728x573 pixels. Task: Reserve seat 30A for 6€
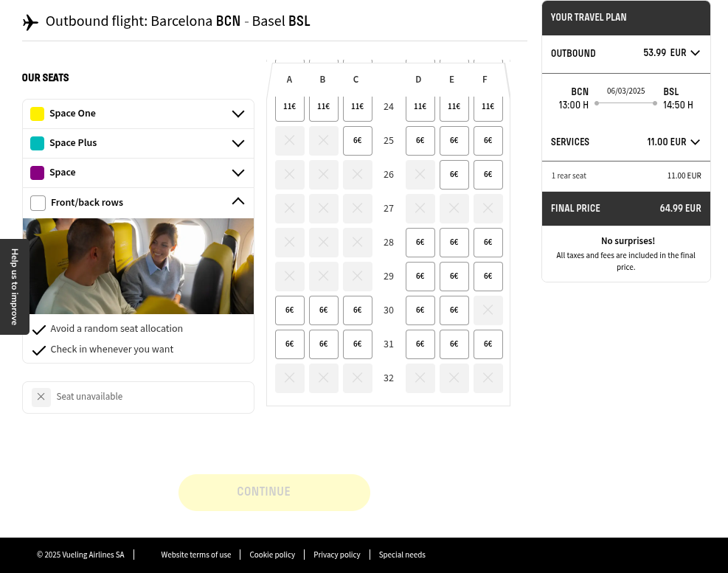290,310
